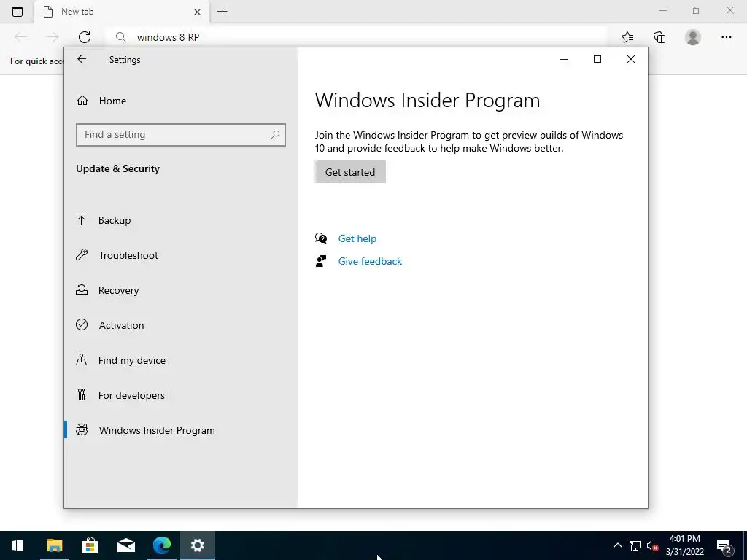Click the Find a setting search box
Image resolution: width=747 pixels, height=560 pixels.
coord(181,135)
